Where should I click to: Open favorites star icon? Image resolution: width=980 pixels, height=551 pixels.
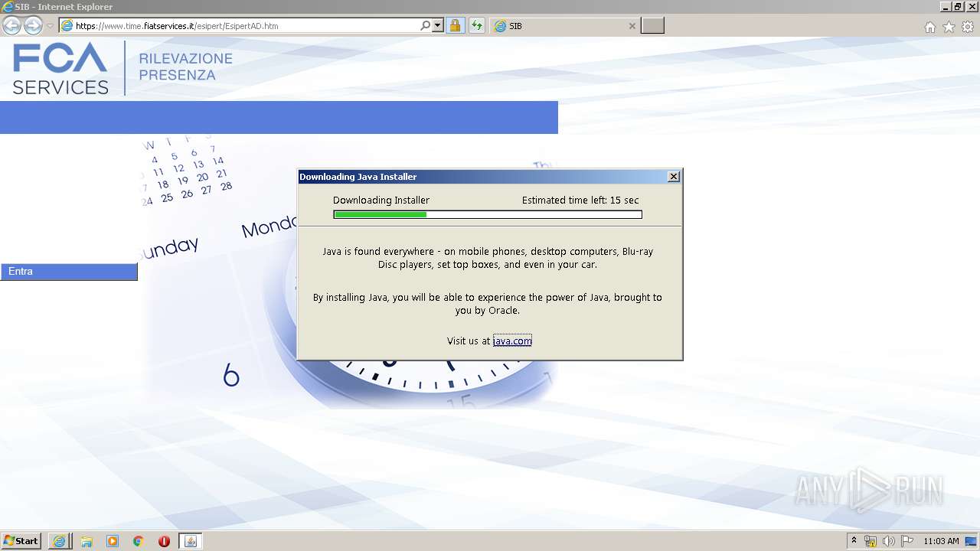point(949,27)
